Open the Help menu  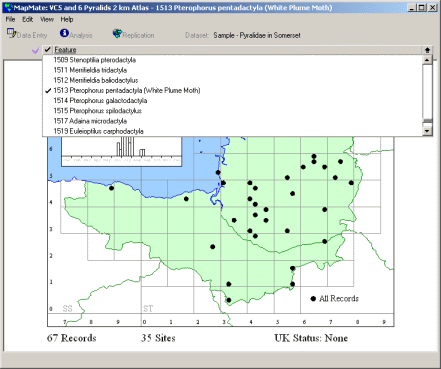(67, 19)
